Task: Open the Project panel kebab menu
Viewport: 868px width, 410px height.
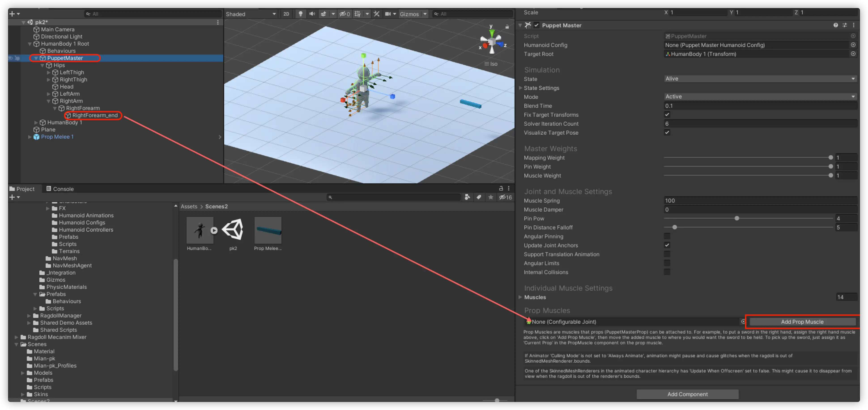Action: [x=509, y=188]
